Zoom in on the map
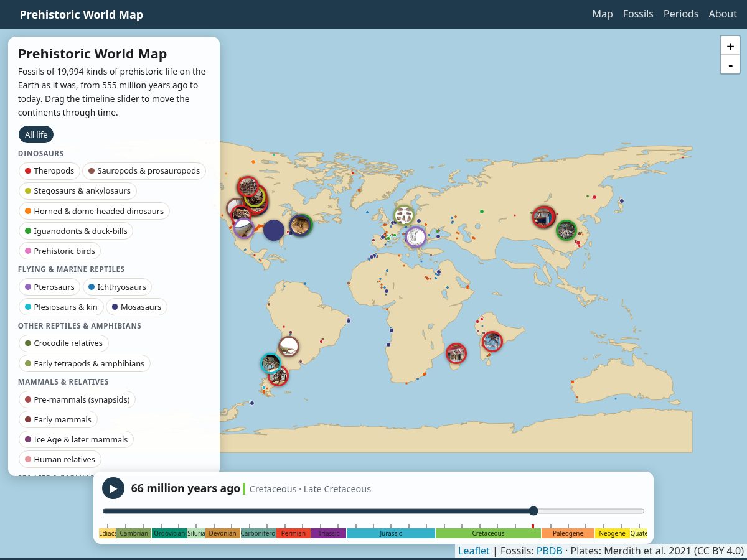 pos(730,46)
